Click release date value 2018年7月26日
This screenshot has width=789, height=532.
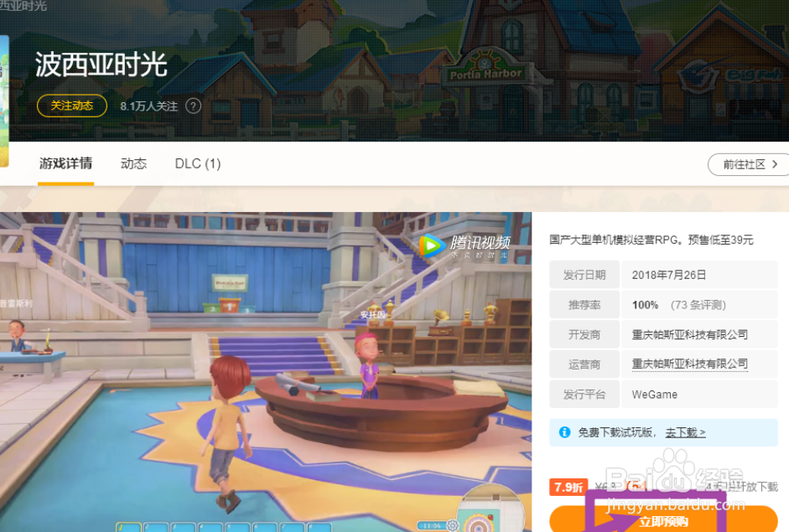(669, 275)
